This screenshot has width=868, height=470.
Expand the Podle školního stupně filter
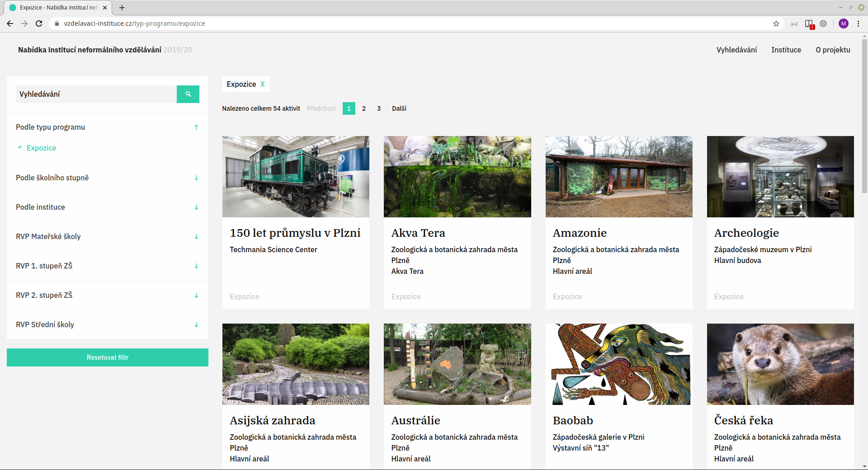(x=108, y=178)
